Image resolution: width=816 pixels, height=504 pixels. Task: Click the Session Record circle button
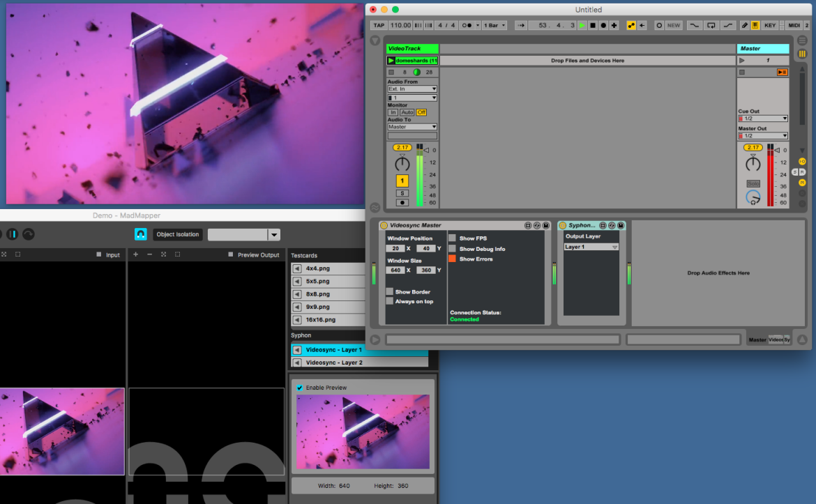coord(659,25)
